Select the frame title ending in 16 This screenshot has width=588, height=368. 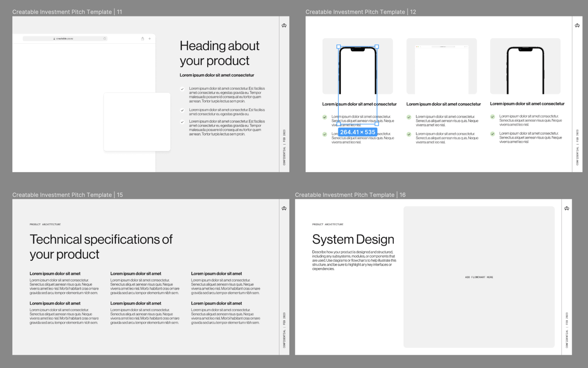click(350, 195)
